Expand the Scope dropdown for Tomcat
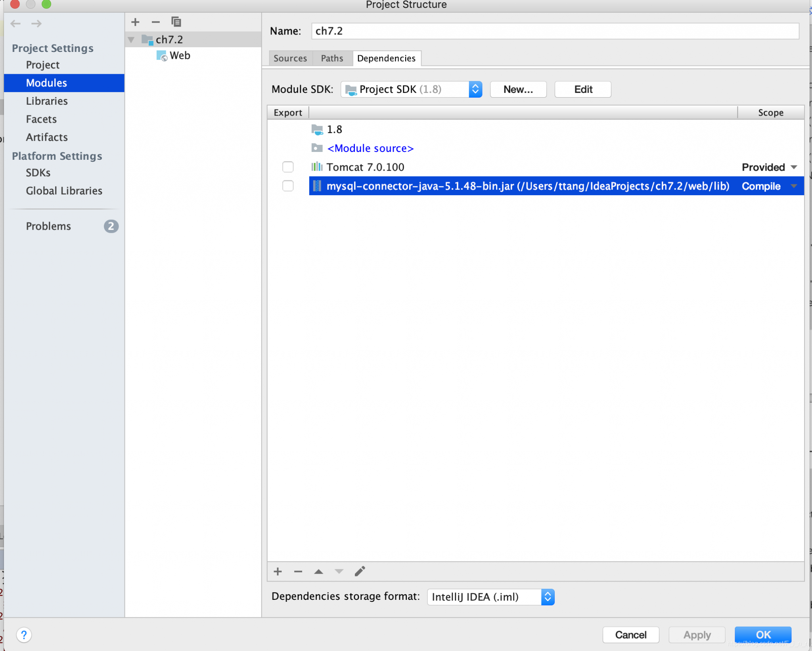This screenshot has width=812, height=651. click(795, 167)
